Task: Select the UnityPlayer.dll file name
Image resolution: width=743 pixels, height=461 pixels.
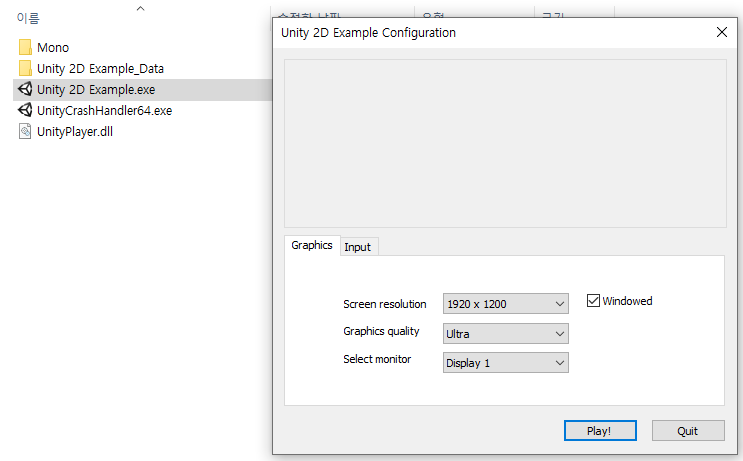Action: pyautogui.click(x=75, y=132)
